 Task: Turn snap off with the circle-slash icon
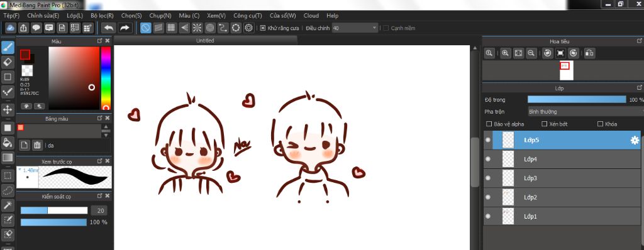[146, 28]
